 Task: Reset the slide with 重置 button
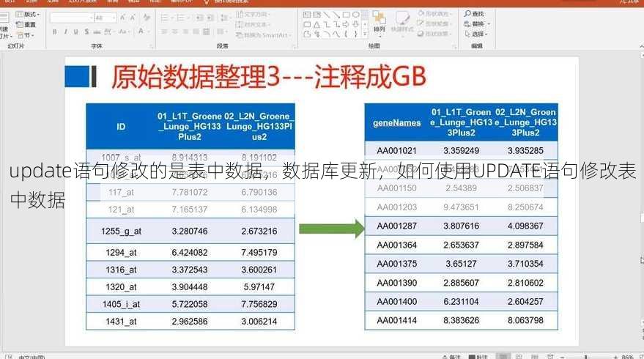27,25
